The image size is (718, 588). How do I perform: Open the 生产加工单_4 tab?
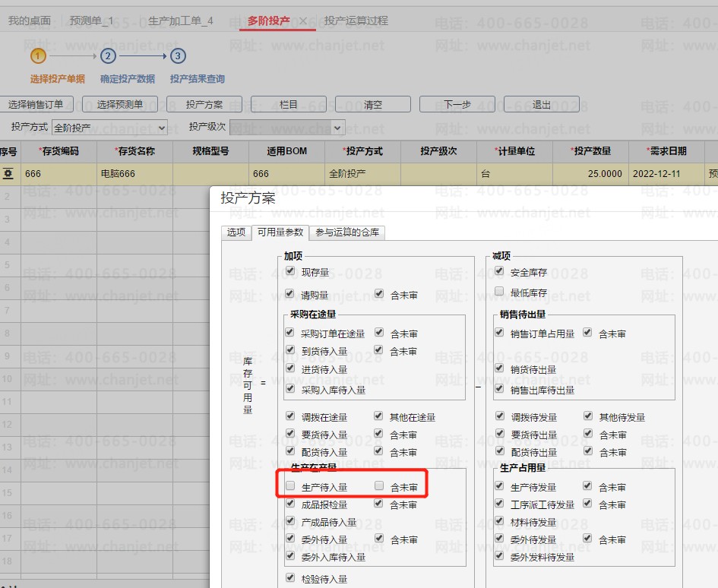click(x=181, y=21)
